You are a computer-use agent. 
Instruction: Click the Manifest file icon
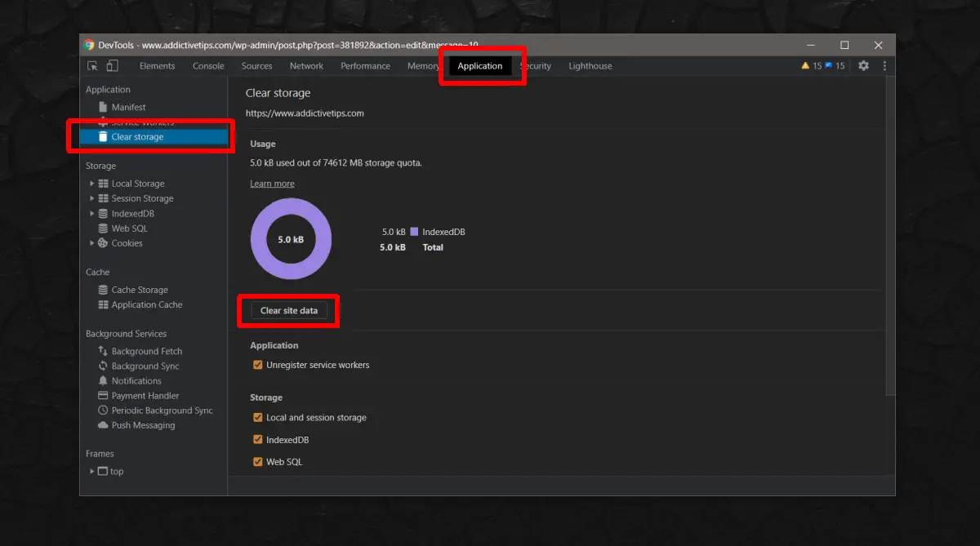pos(103,107)
